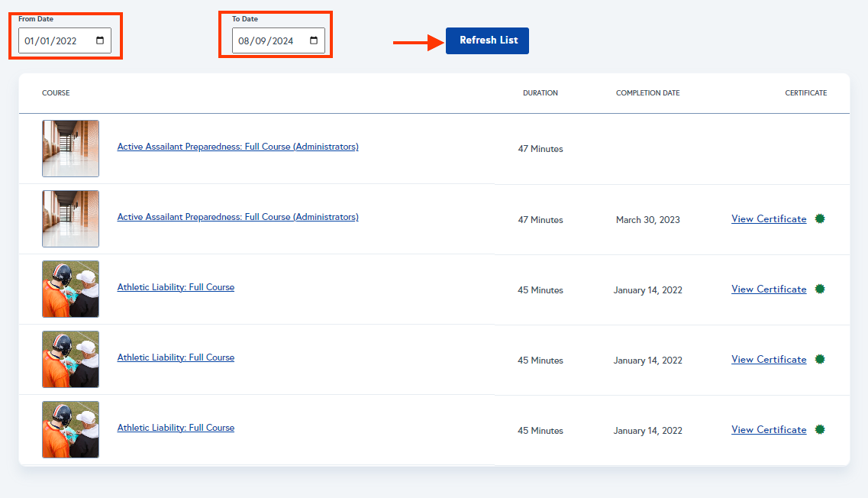Open the second Athletic Liability: Full Course link

176,358
